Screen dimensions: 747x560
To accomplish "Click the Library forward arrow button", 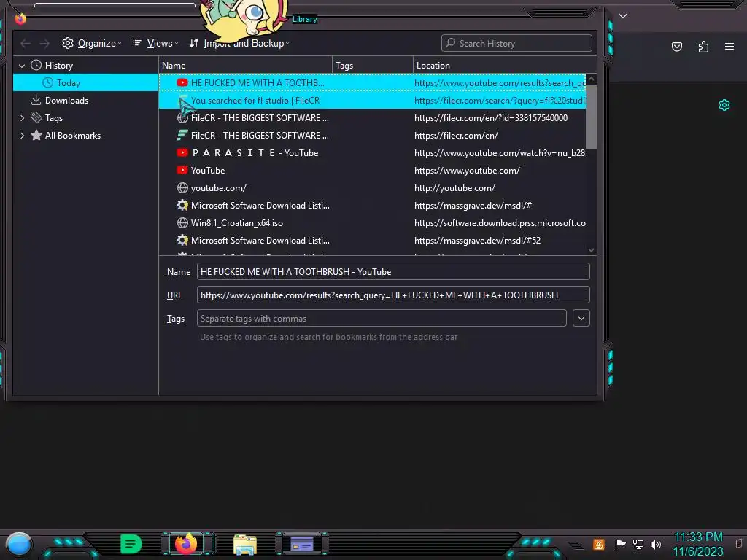I will point(44,43).
